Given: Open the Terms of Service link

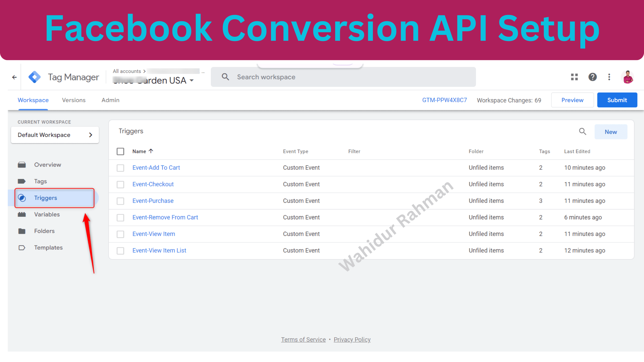Looking at the screenshot, I should click(x=303, y=339).
